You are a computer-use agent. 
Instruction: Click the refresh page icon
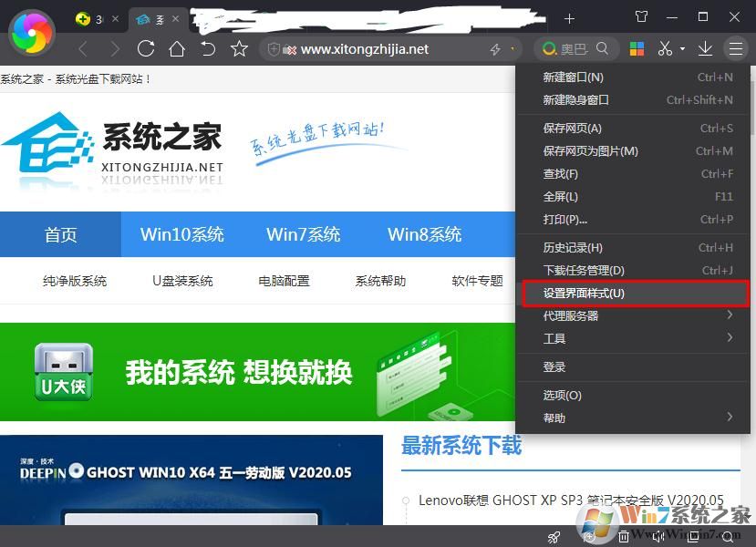click(x=147, y=48)
